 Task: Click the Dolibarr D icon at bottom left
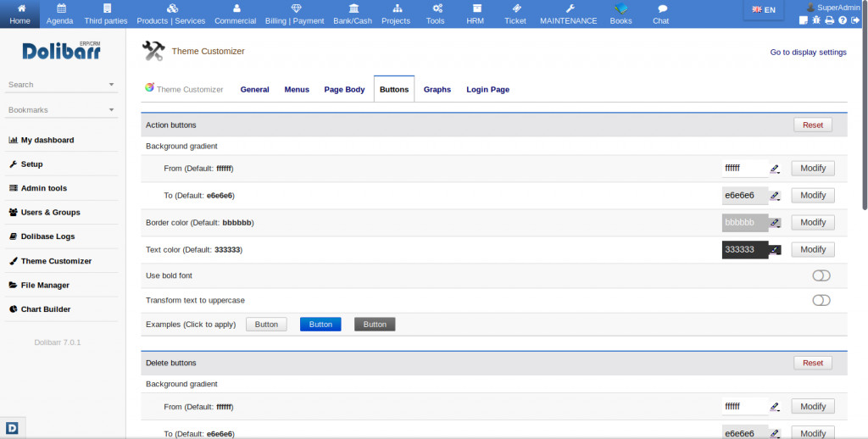point(13,427)
